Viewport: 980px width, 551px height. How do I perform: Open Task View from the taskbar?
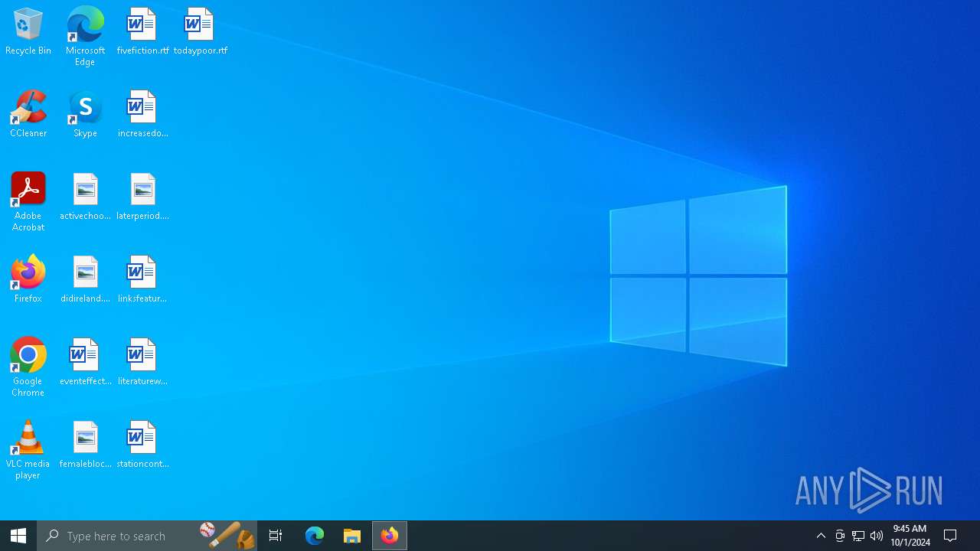click(276, 536)
